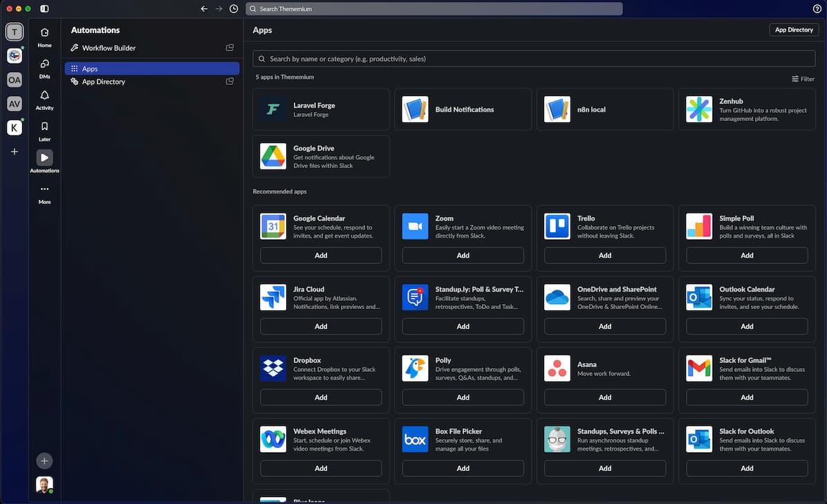The height and width of the screenshot is (504, 827).
Task: Add the Google Calendar app
Action: (321, 255)
